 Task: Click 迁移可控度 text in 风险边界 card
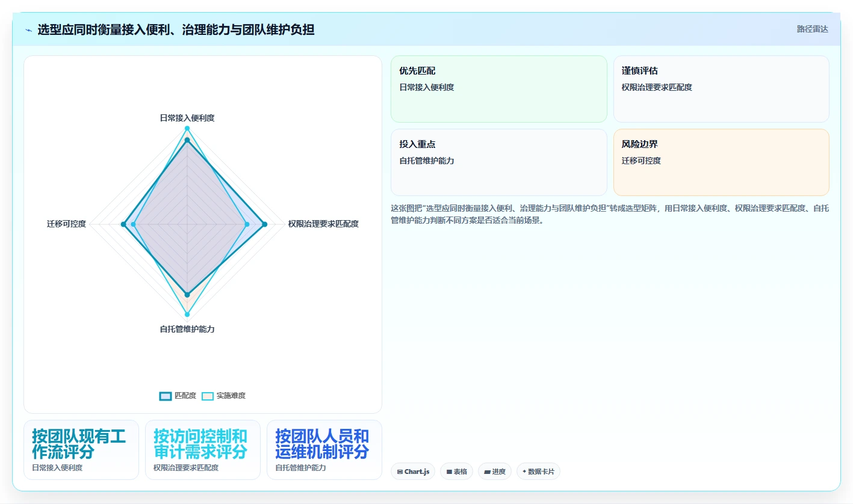[642, 161]
